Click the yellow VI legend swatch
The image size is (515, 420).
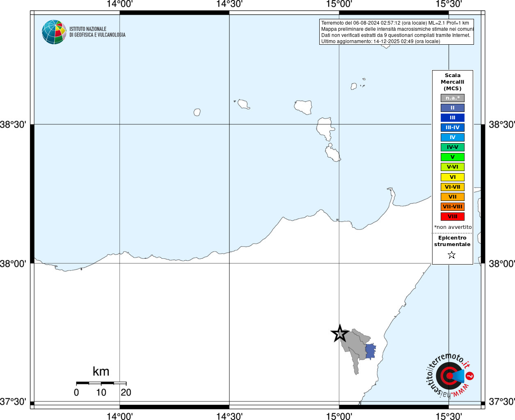(x=453, y=177)
